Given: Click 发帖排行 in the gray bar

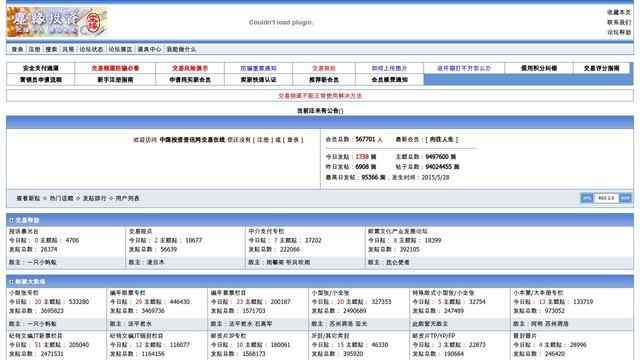Looking at the screenshot, I should pos(95,198).
